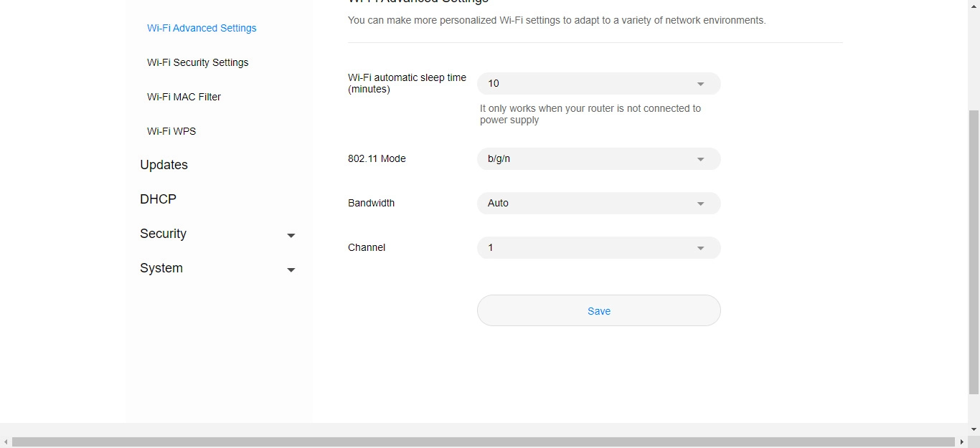Expand System submenu using its arrow

coord(291,270)
